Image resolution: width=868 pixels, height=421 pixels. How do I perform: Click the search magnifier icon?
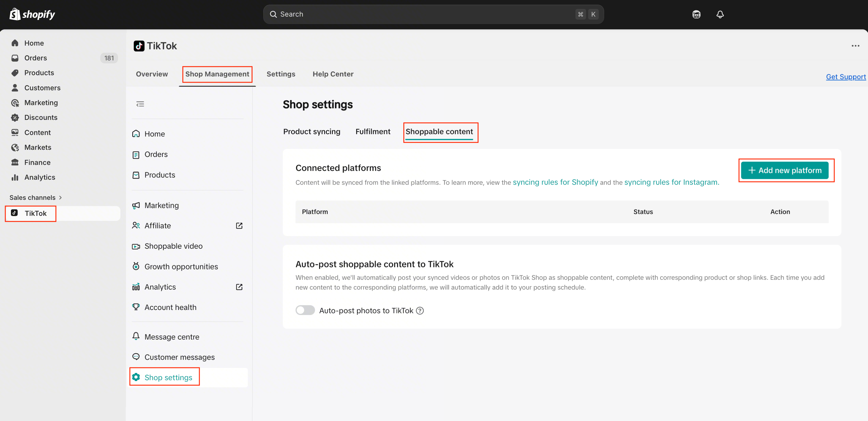273,14
